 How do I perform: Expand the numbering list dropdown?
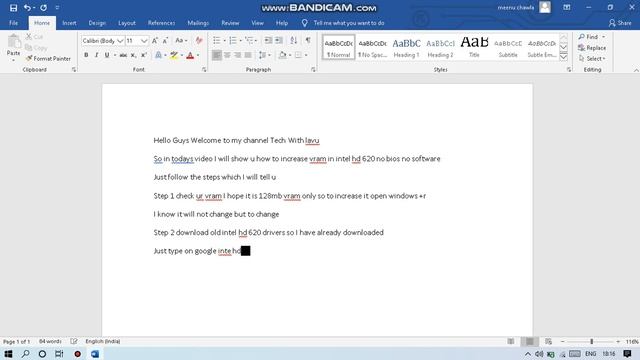coord(240,40)
